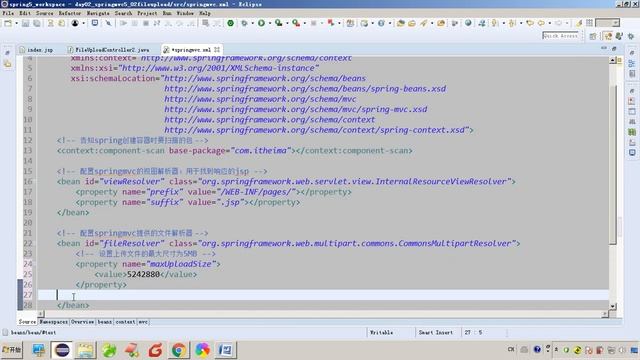Click the closing bean tag on line 28
Viewport: 640px width, 360px height.
(x=73, y=305)
